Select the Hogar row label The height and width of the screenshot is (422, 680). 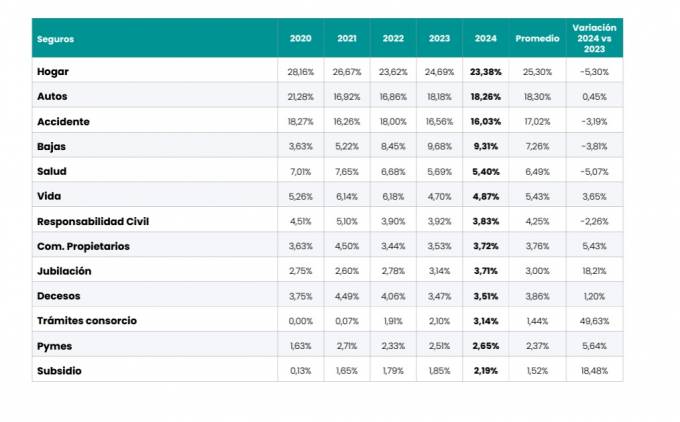[x=52, y=72]
